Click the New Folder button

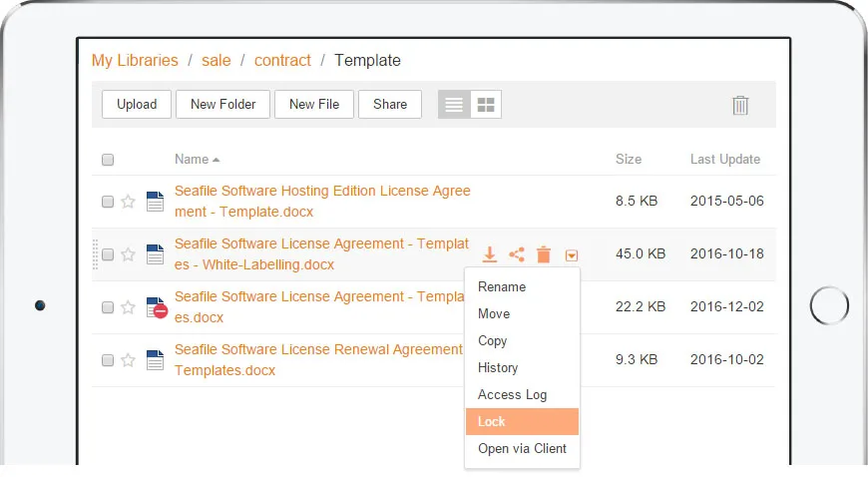[x=222, y=105]
